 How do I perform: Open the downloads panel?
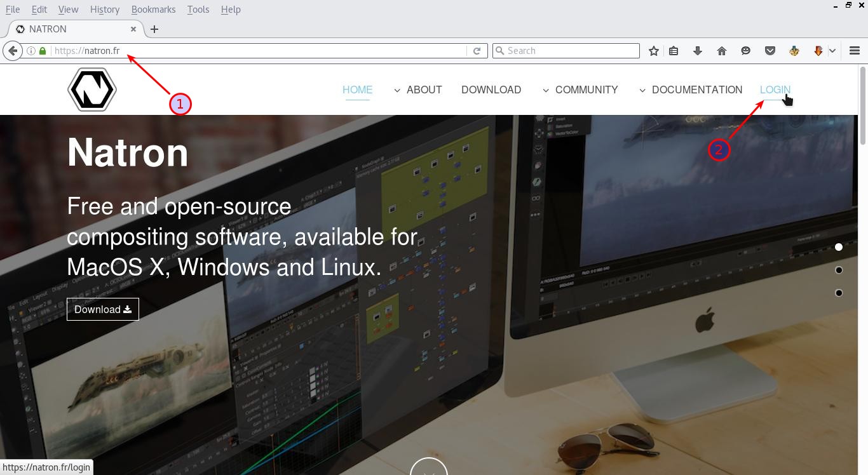(697, 50)
